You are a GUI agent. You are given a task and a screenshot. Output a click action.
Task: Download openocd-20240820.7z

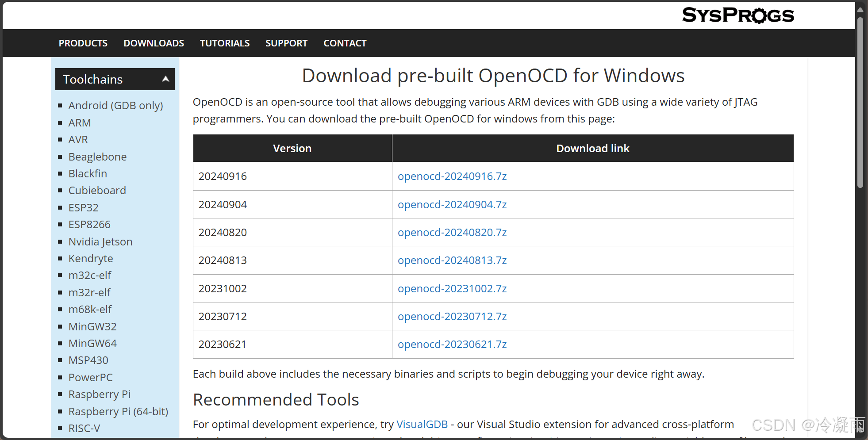click(x=452, y=233)
